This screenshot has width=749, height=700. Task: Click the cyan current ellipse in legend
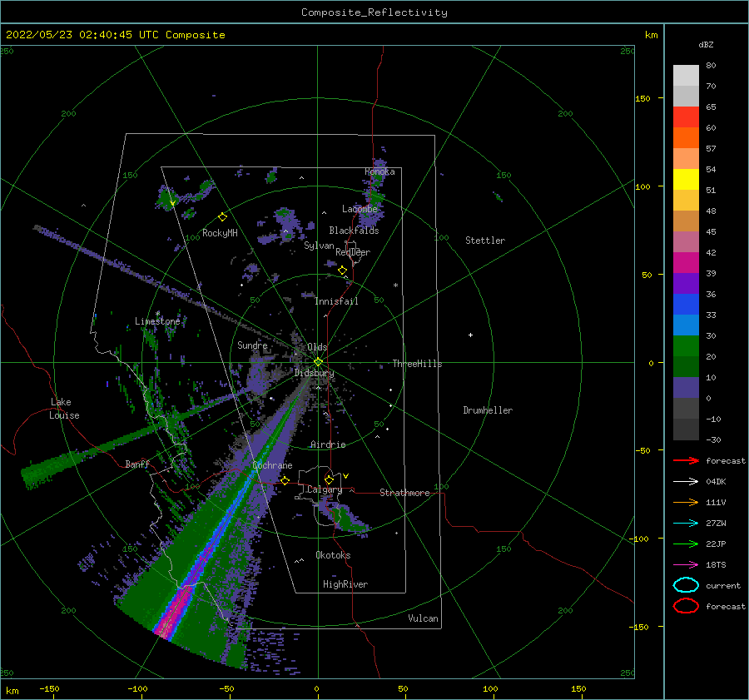[686, 585]
